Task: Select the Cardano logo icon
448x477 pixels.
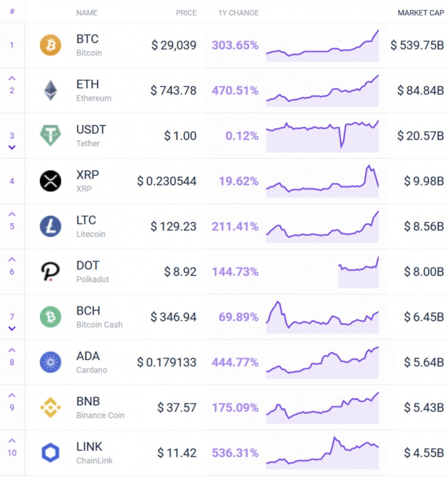Action: [x=50, y=362]
